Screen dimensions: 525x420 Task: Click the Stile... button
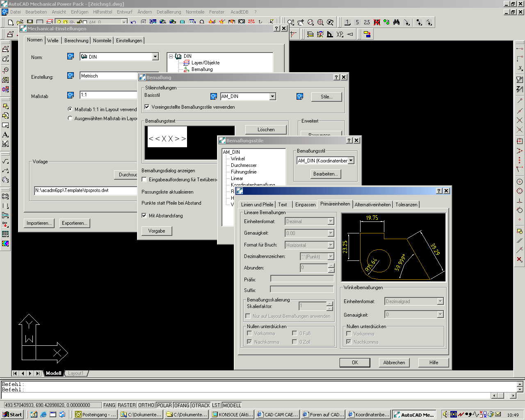point(326,97)
